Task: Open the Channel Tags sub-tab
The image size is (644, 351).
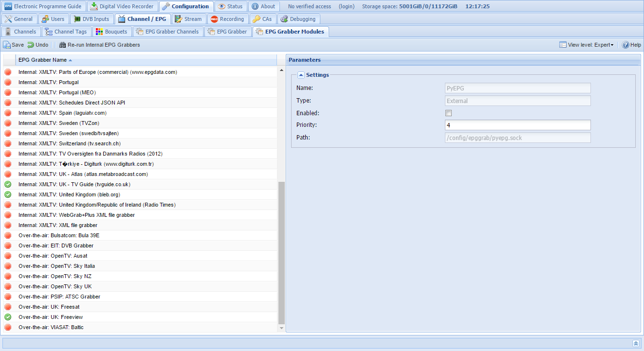Action: [x=66, y=32]
